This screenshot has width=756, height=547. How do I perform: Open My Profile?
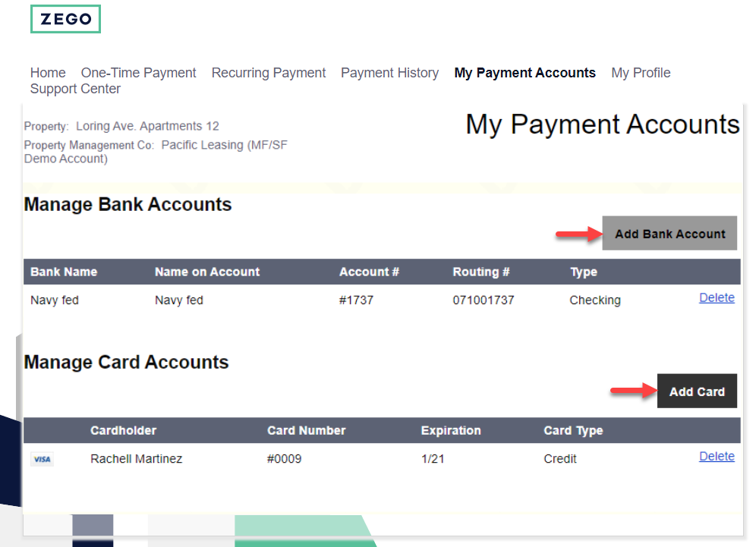click(641, 73)
